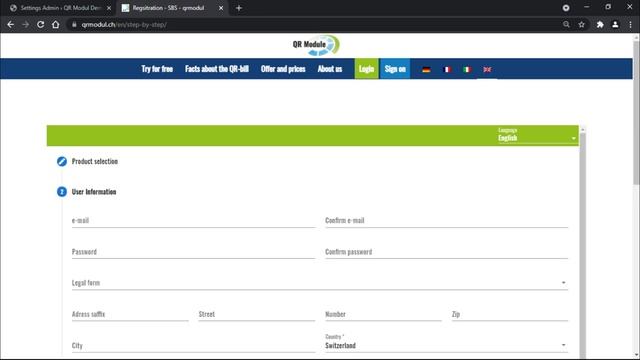Viewport: 640px width, 360px height.
Task: Click the browser forward arrow
Action: (26, 24)
